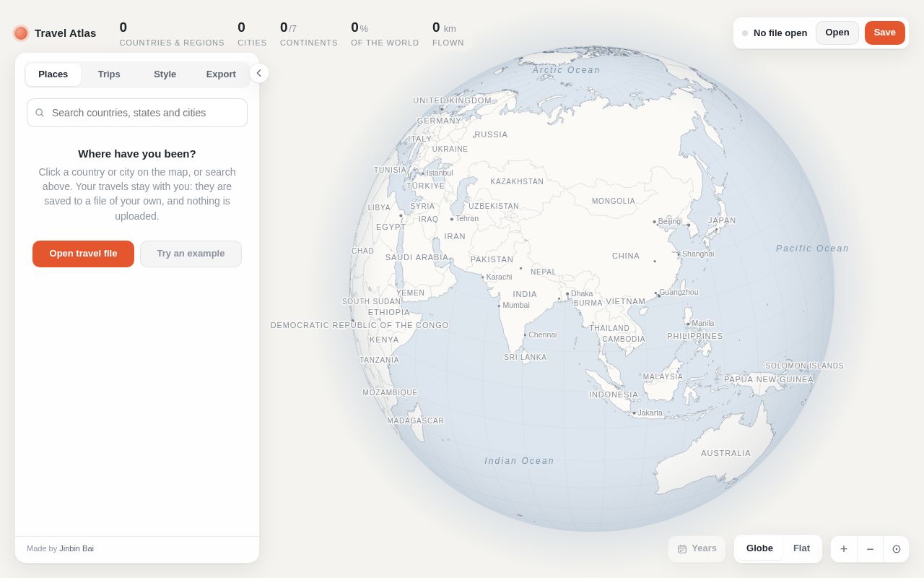Zoom out with the minus icon
This screenshot has height=578, width=924.
pyautogui.click(x=870, y=549)
